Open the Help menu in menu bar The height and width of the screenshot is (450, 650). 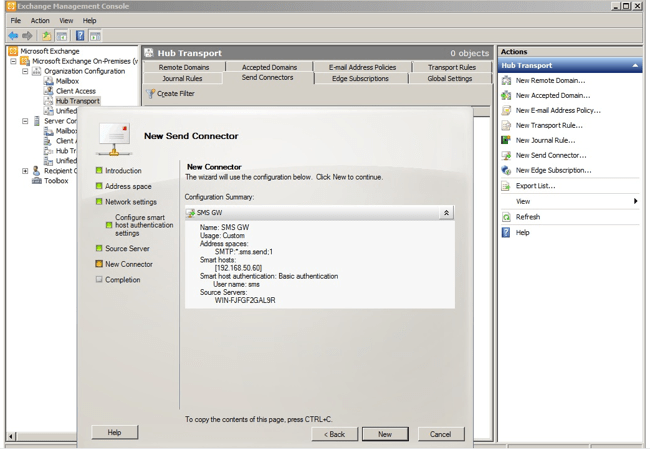click(89, 20)
